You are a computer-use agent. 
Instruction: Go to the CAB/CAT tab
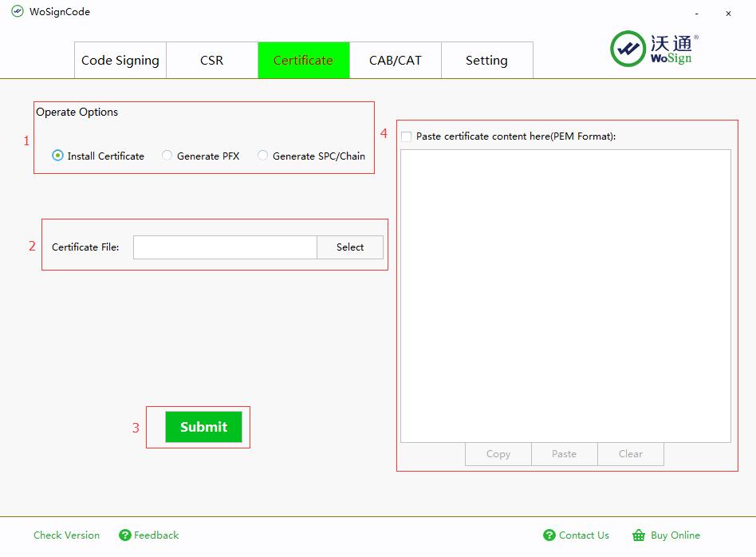pos(396,61)
